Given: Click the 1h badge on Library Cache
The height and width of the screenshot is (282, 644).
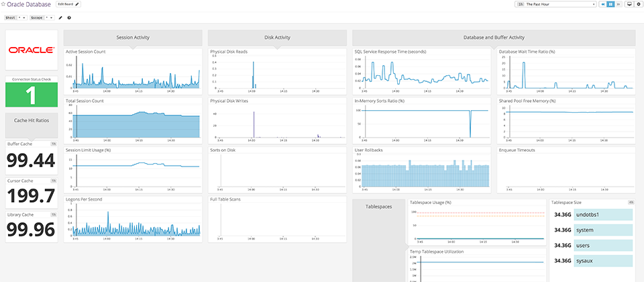Looking at the screenshot, I should [x=54, y=214].
